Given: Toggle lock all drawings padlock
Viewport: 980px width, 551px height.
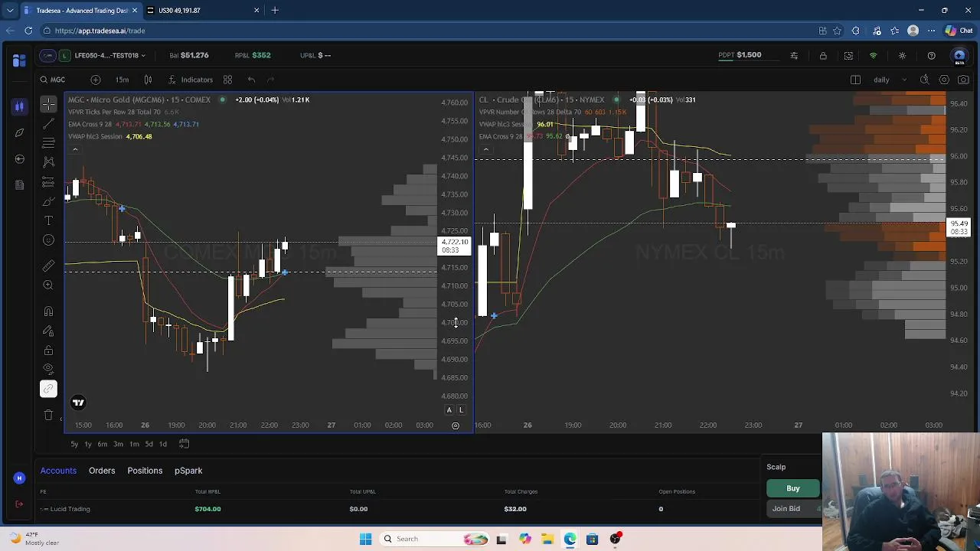Looking at the screenshot, I should tap(48, 350).
